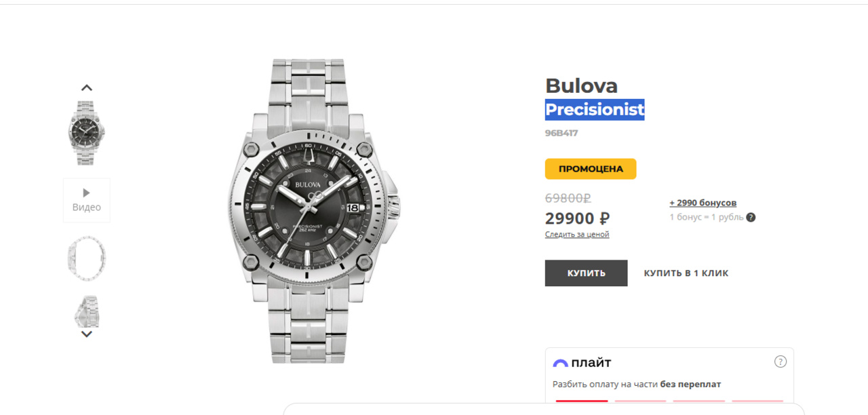Click the highlighted Precisionist collection name

pyautogui.click(x=595, y=110)
